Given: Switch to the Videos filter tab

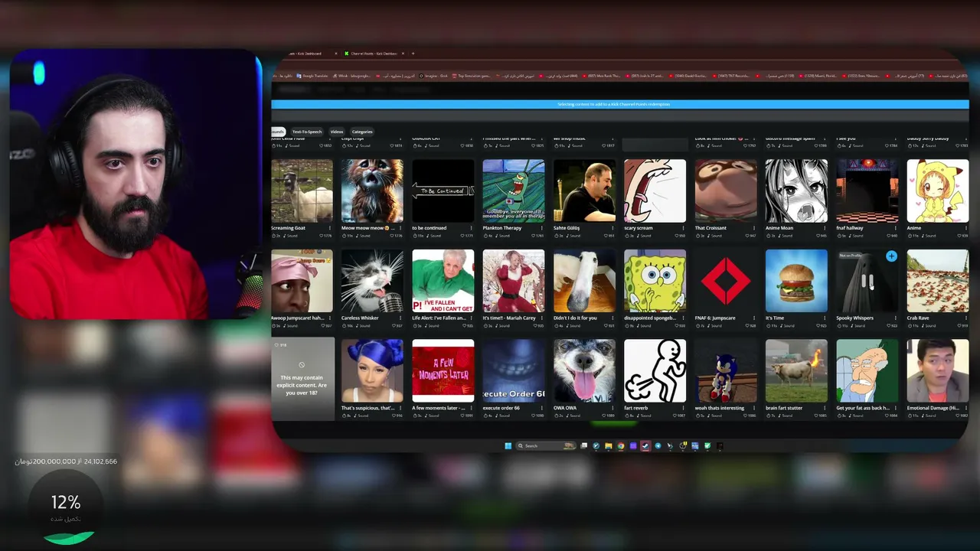Looking at the screenshot, I should coord(337,132).
